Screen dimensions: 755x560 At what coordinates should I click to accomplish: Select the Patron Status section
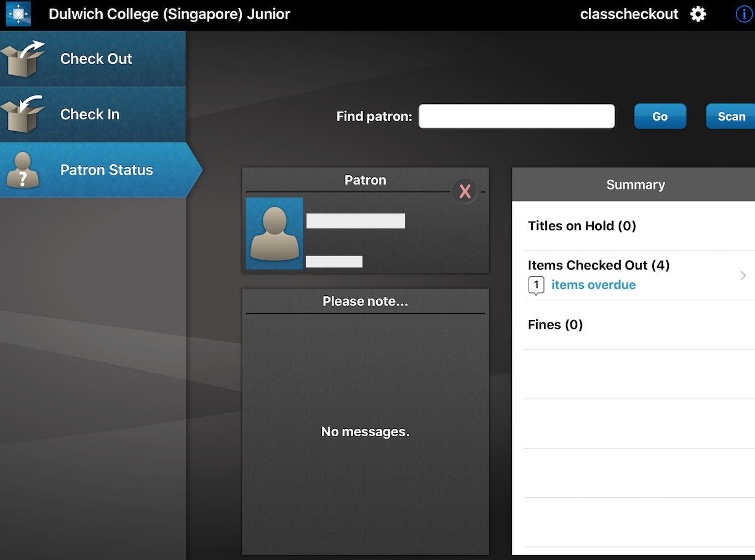(100, 170)
